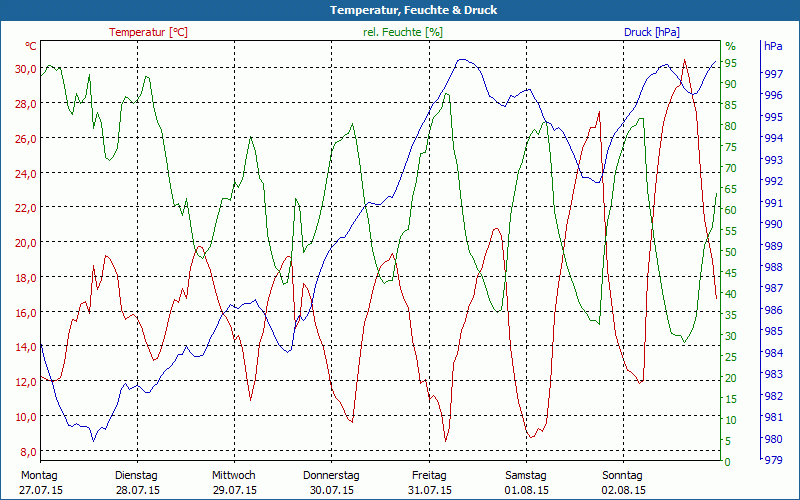Click '20' on the green humidity axis

click(x=731, y=378)
